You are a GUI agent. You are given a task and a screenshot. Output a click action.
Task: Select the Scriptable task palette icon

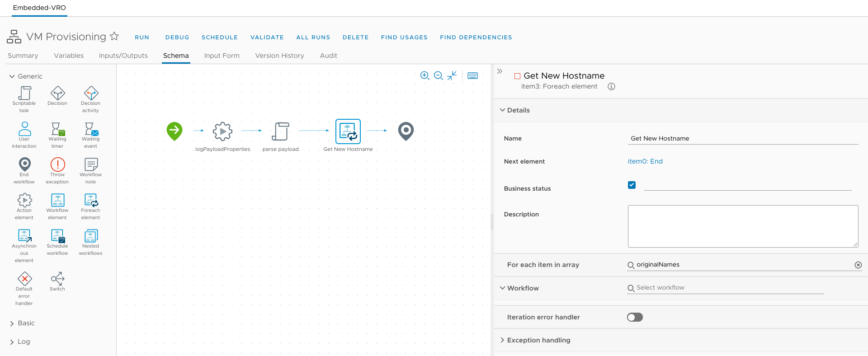(24, 93)
